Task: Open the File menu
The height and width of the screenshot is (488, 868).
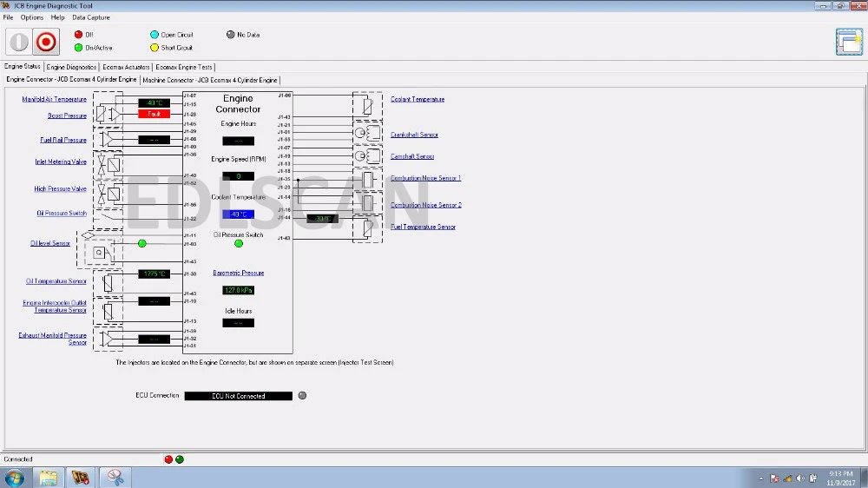Action: click(x=9, y=17)
